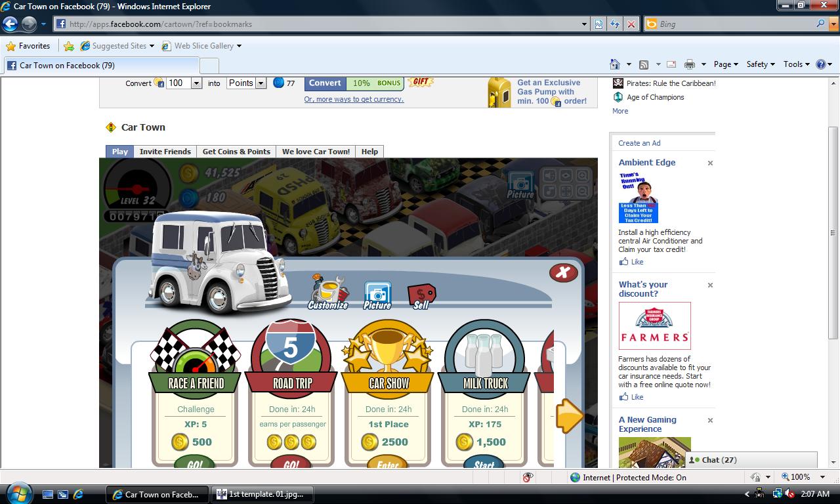Toggle game sound effects speaker icon
Viewport: 840px width, 504px height.
point(549,175)
